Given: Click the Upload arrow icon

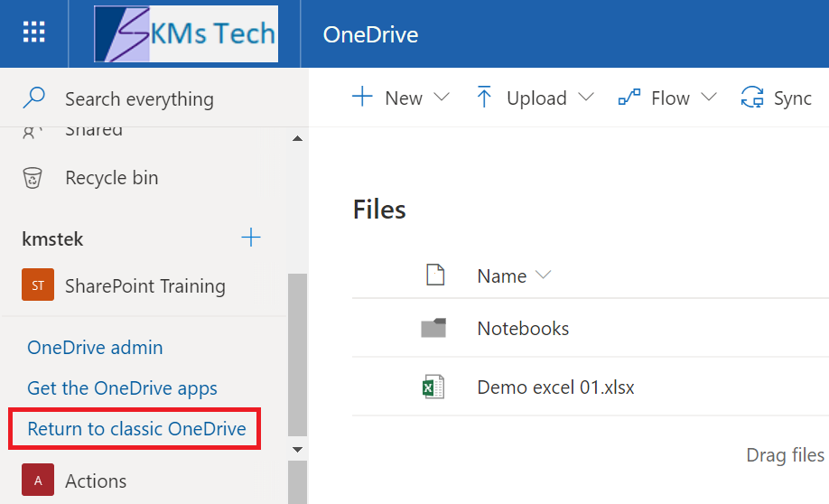Looking at the screenshot, I should point(484,97).
